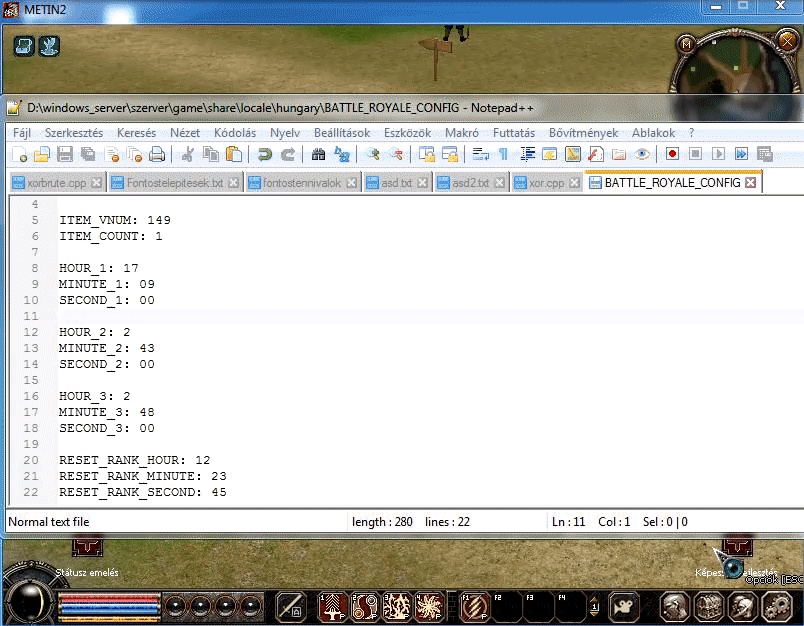Start macro recording with the red dot
This screenshot has height=626, width=804.
point(672,154)
